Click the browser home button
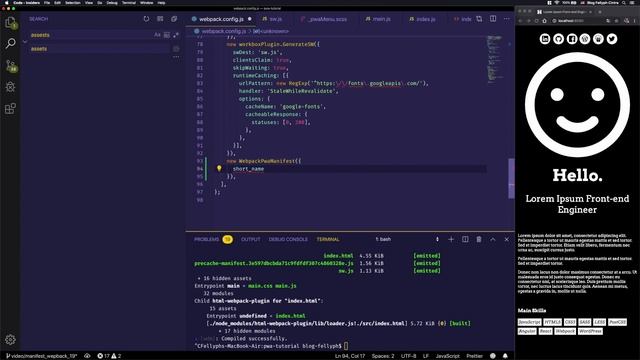The height and width of the screenshot is (360, 640). click(544, 21)
